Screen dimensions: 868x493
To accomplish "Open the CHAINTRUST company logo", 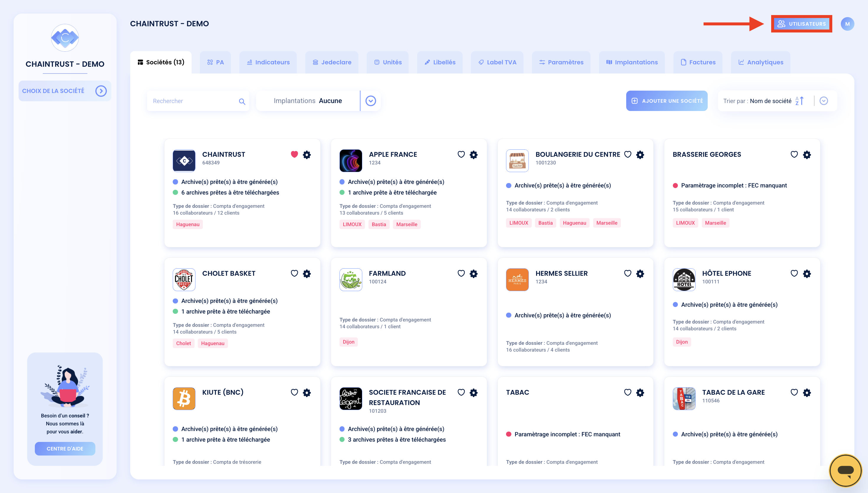I will click(x=184, y=161).
